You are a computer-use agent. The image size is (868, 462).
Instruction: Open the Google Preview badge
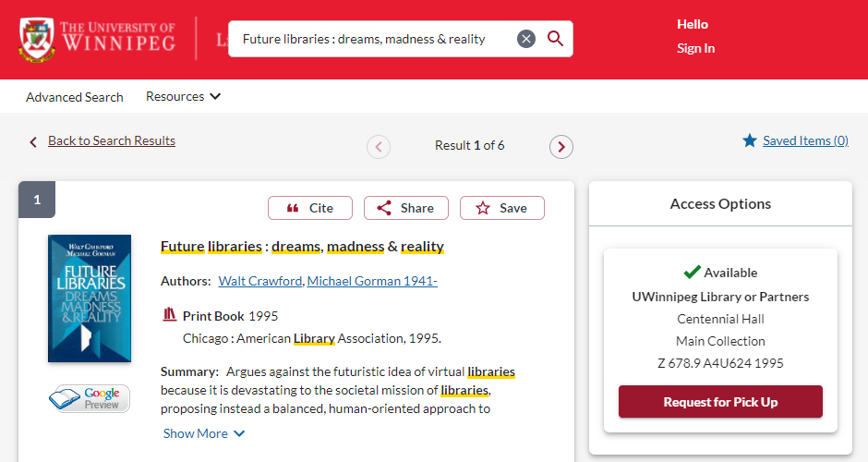(90, 398)
